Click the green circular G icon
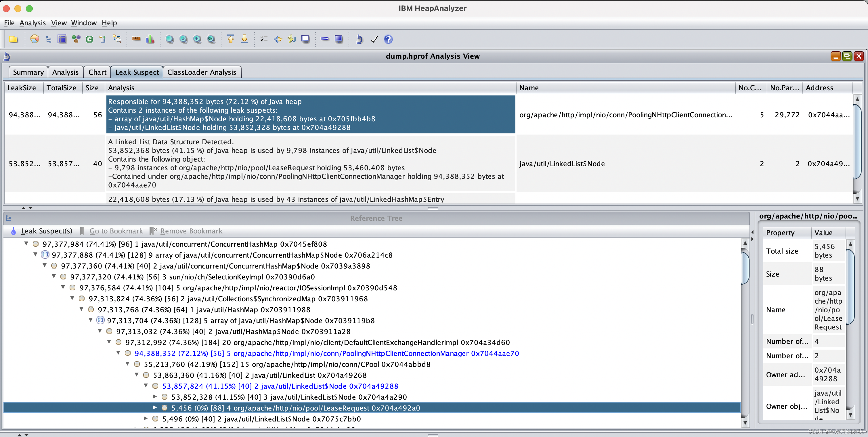 click(89, 39)
